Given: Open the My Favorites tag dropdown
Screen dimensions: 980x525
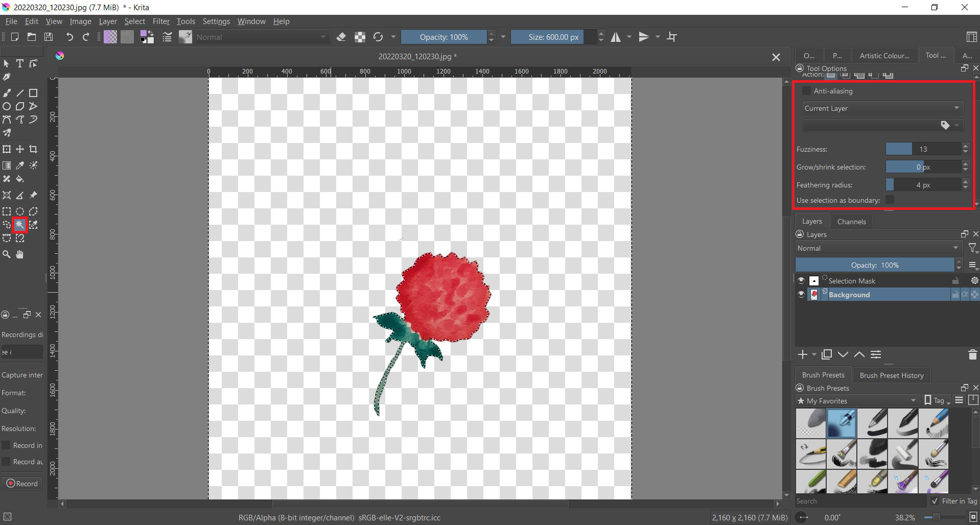Looking at the screenshot, I should 858,401.
